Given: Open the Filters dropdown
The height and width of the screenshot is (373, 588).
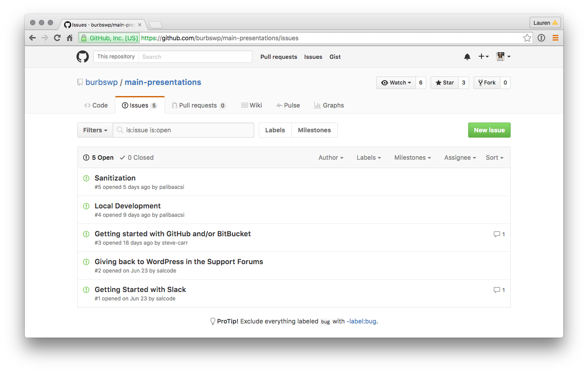Looking at the screenshot, I should click(95, 130).
